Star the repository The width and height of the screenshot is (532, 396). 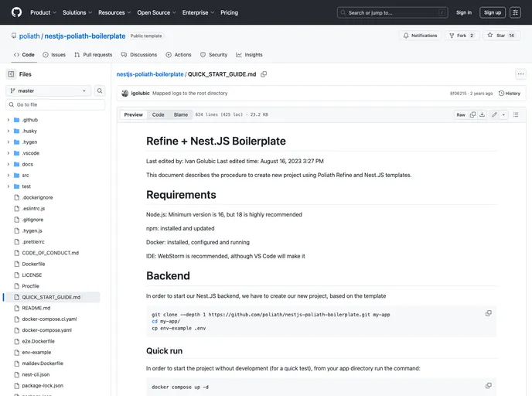501,36
